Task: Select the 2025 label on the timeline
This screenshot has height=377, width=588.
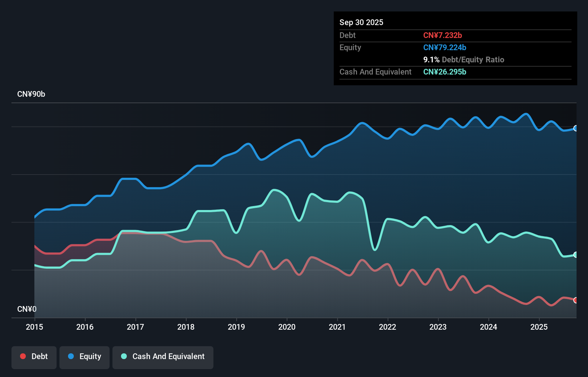Action: click(539, 327)
